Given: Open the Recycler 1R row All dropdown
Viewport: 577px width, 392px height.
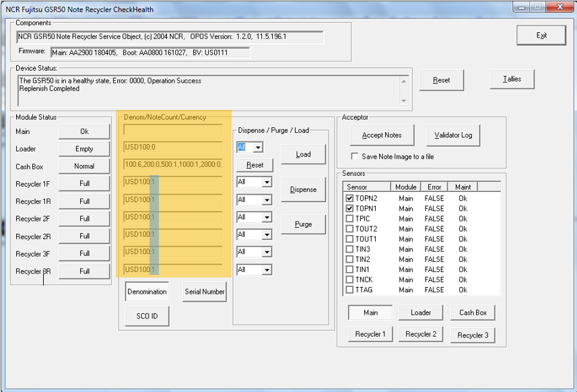Looking at the screenshot, I should 267,200.
